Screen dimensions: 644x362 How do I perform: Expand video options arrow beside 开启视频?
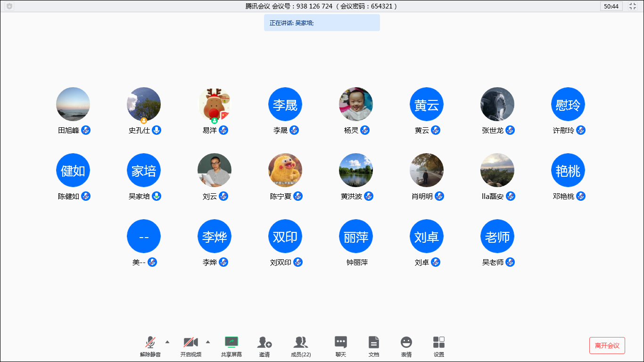(208, 342)
